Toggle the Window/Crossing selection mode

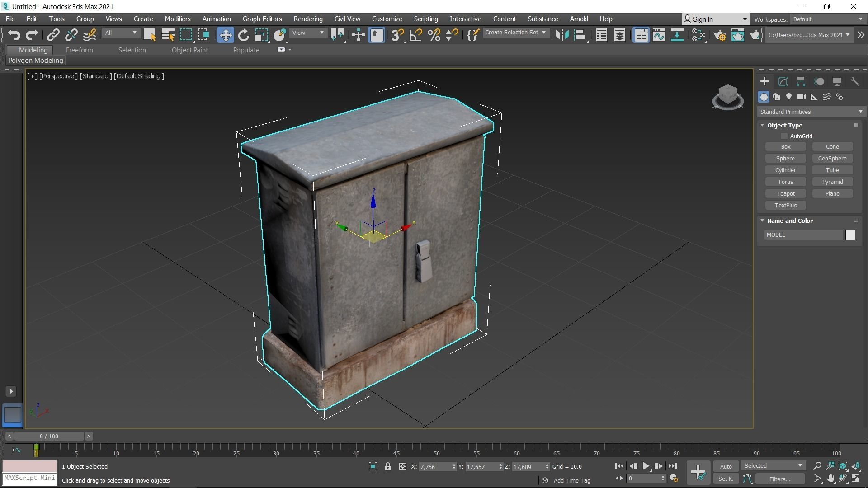click(203, 35)
